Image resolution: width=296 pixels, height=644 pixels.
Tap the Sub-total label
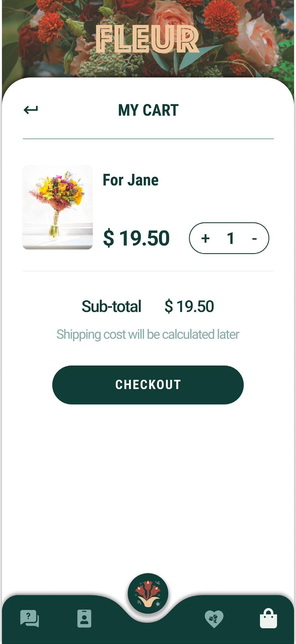112,306
